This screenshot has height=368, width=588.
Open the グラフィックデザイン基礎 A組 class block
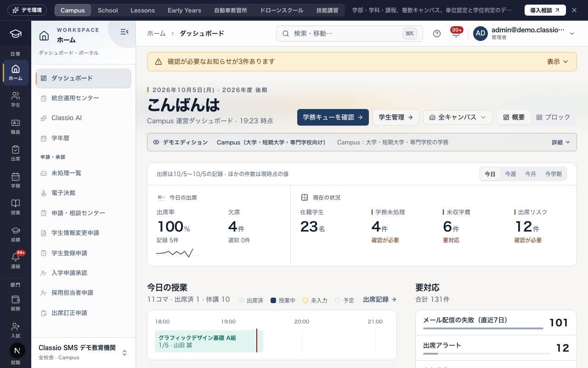209,341
